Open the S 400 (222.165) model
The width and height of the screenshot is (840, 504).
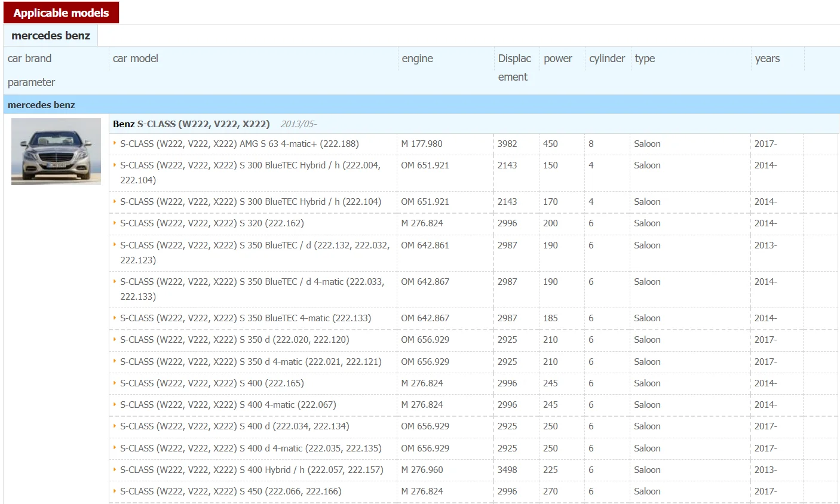[x=211, y=383]
